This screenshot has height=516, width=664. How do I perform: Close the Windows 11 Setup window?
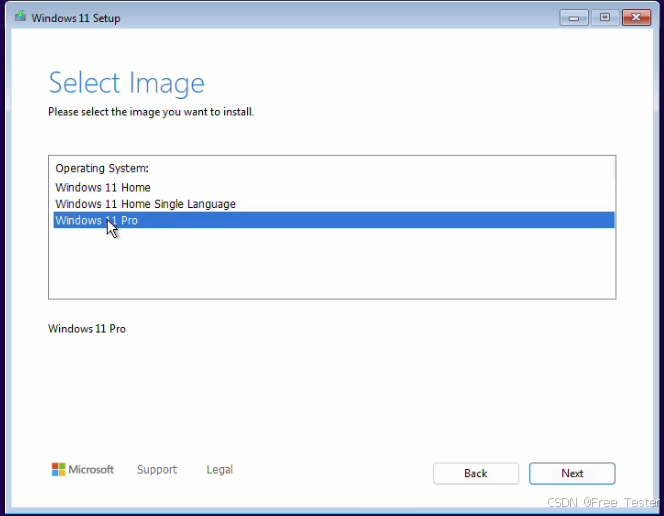click(x=636, y=18)
